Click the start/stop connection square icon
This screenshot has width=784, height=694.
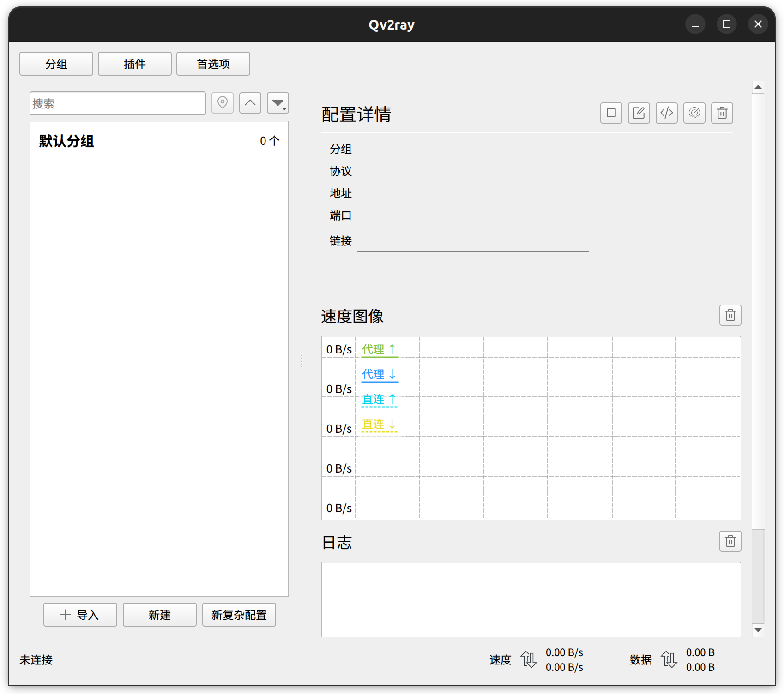[x=611, y=113]
